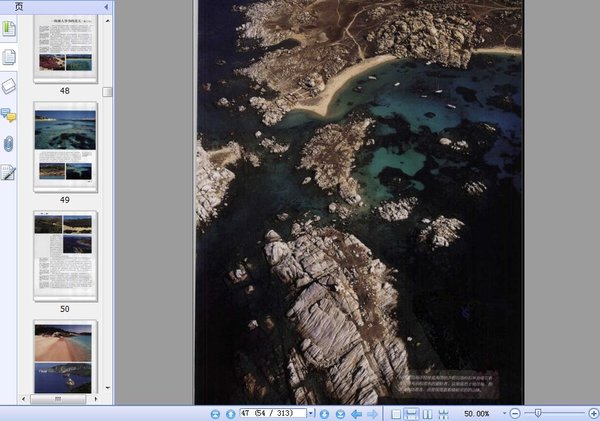Select page 49 thumbnail
Screen dimensions: 600x421
click(x=65, y=143)
